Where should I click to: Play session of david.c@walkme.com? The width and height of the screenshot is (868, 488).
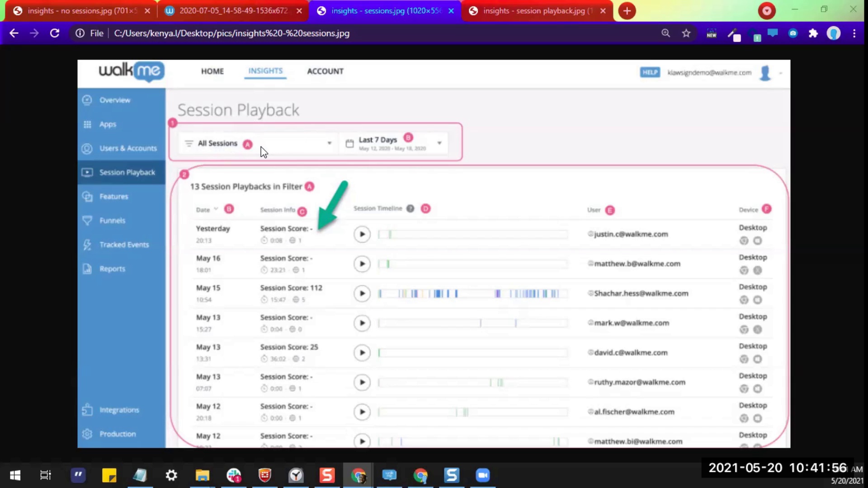click(362, 353)
